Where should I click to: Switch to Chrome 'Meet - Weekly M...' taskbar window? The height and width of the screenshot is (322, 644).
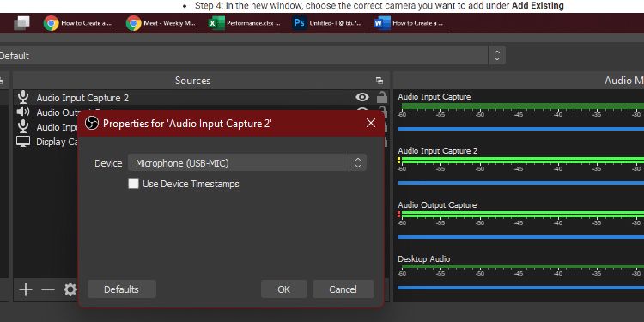(161, 23)
